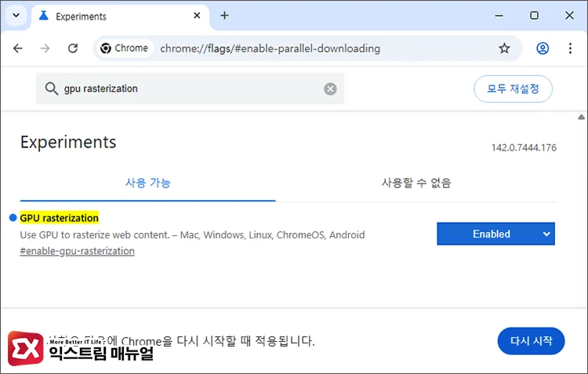Image resolution: width=588 pixels, height=374 pixels.
Task: Click the GPU rasterization flag title
Action: pyautogui.click(x=60, y=218)
